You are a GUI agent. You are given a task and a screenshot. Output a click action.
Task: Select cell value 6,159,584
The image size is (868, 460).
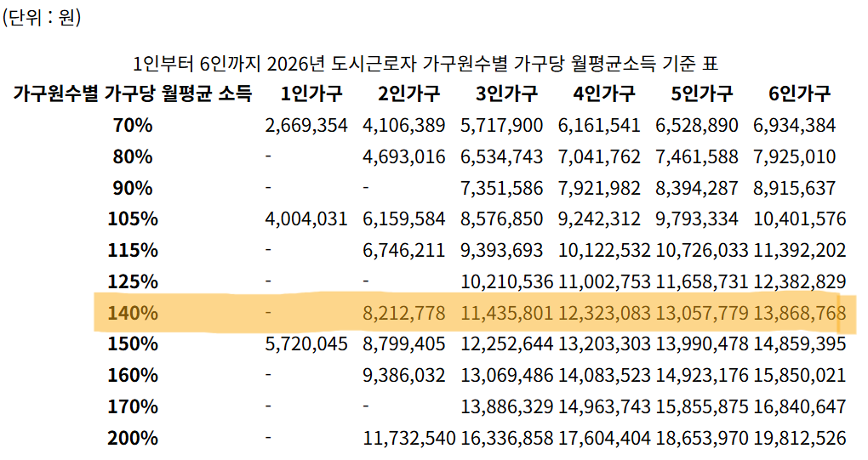[403, 219]
